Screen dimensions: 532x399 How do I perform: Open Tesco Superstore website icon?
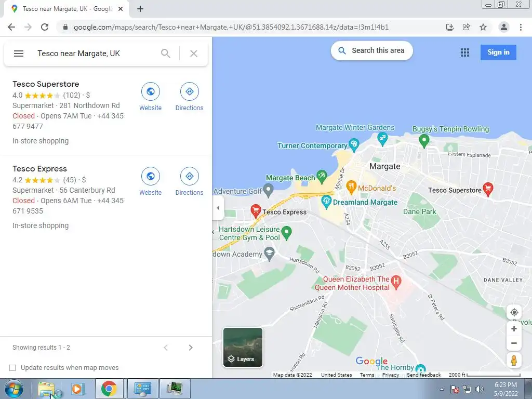click(x=150, y=91)
